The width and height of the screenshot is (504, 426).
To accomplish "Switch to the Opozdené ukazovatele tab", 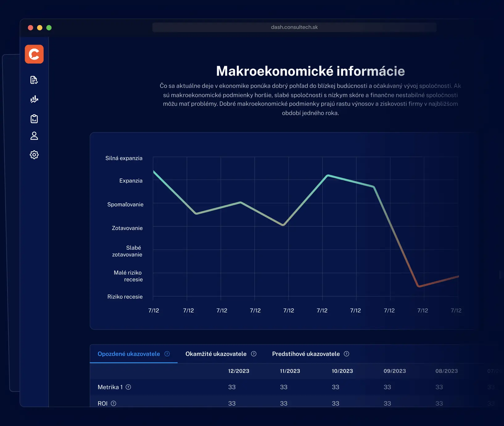I will pos(129,354).
